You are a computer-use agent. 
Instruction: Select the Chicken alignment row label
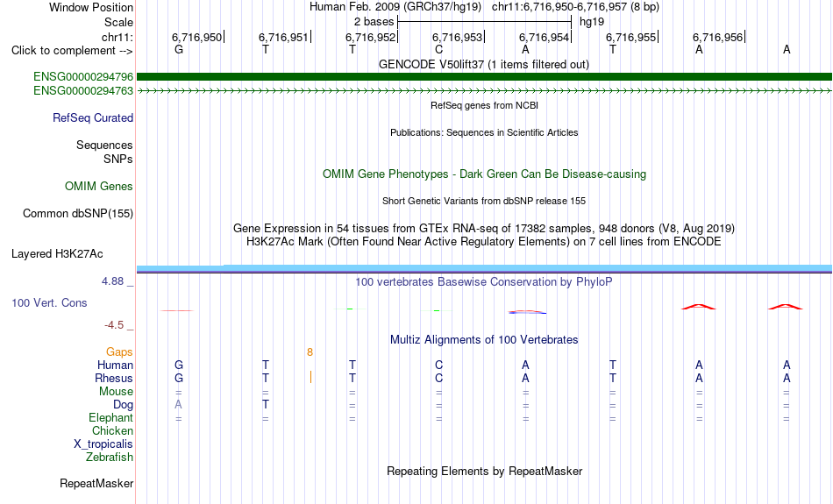coord(112,430)
